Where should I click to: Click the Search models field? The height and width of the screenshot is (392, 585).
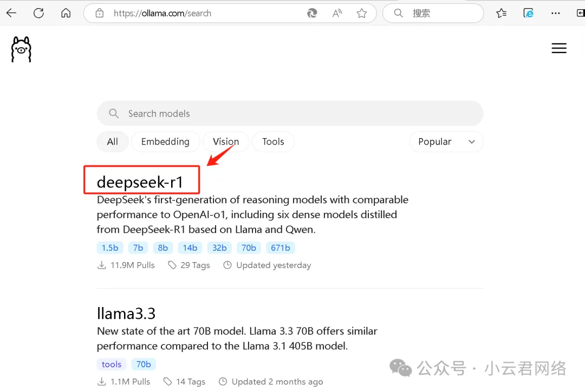click(290, 113)
